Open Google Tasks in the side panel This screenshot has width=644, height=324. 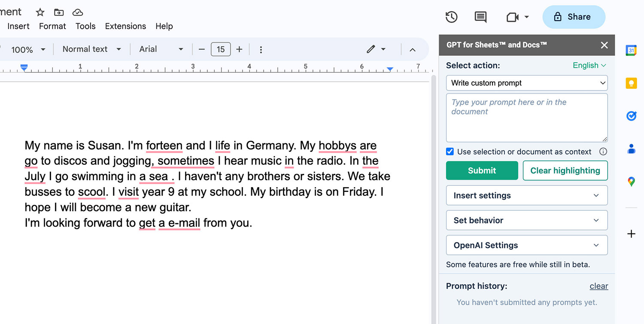coord(631,116)
